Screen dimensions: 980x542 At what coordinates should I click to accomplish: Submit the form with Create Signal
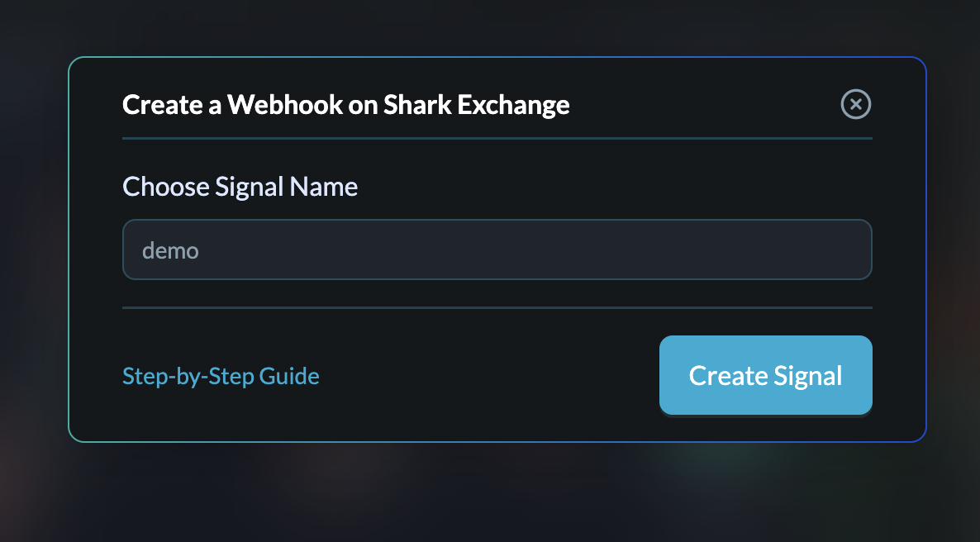pyautogui.click(x=765, y=375)
